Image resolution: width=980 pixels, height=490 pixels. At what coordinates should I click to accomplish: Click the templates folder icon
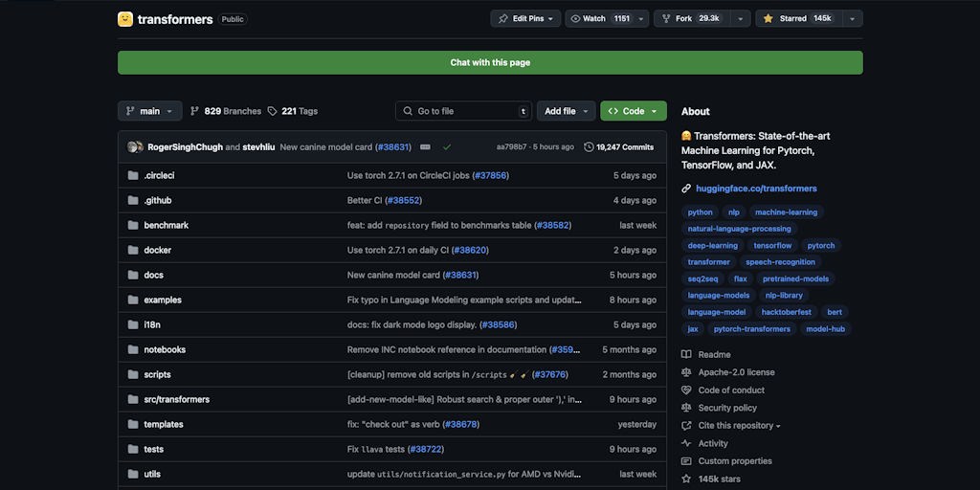click(x=133, y=424)
